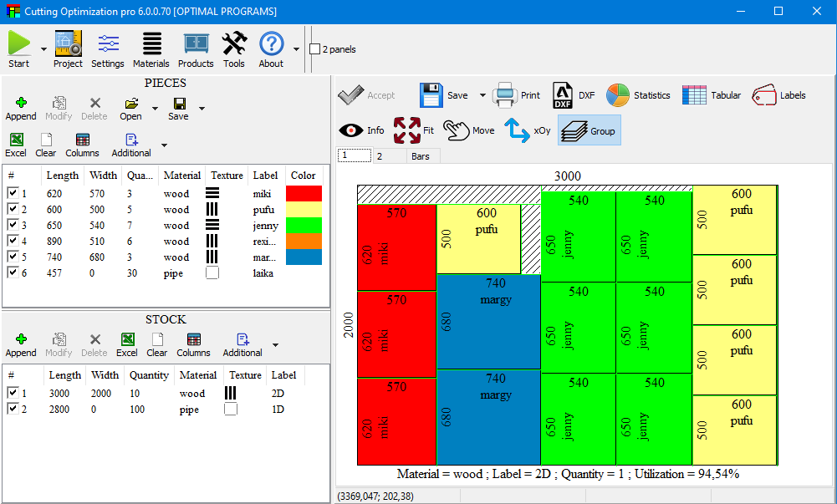Open Settings sliders icon

108,43
